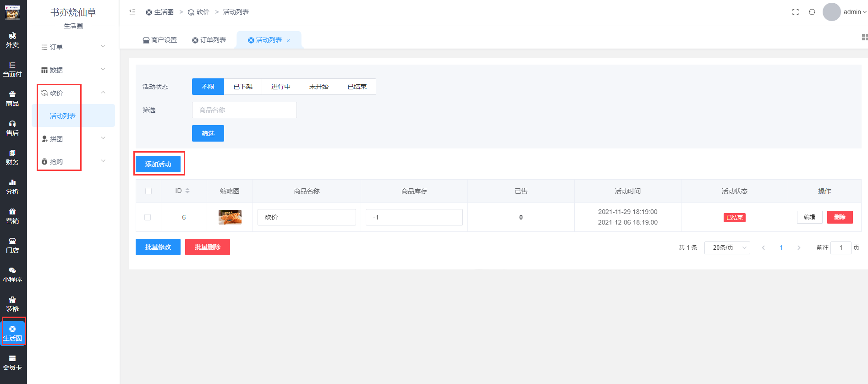
Task: Open the product thumbnail image
Action: 230,217
